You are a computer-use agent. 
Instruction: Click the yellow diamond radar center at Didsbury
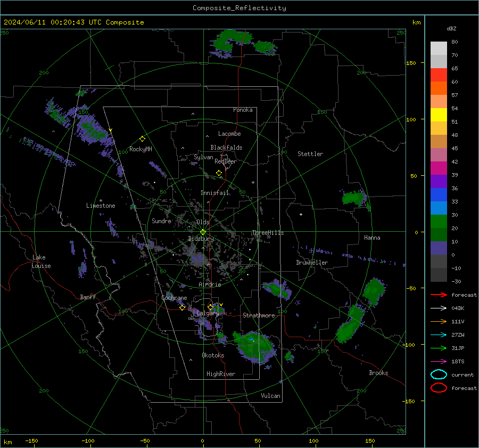203,232
